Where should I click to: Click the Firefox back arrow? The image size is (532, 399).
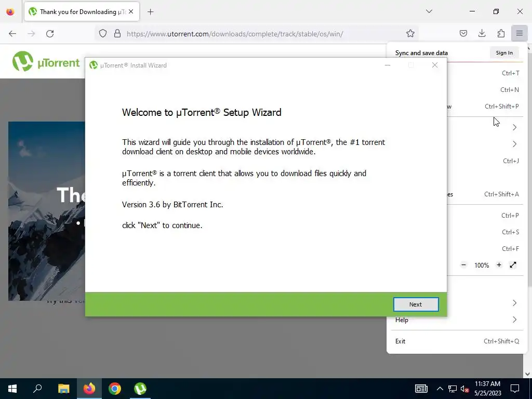tap(12, 34)
